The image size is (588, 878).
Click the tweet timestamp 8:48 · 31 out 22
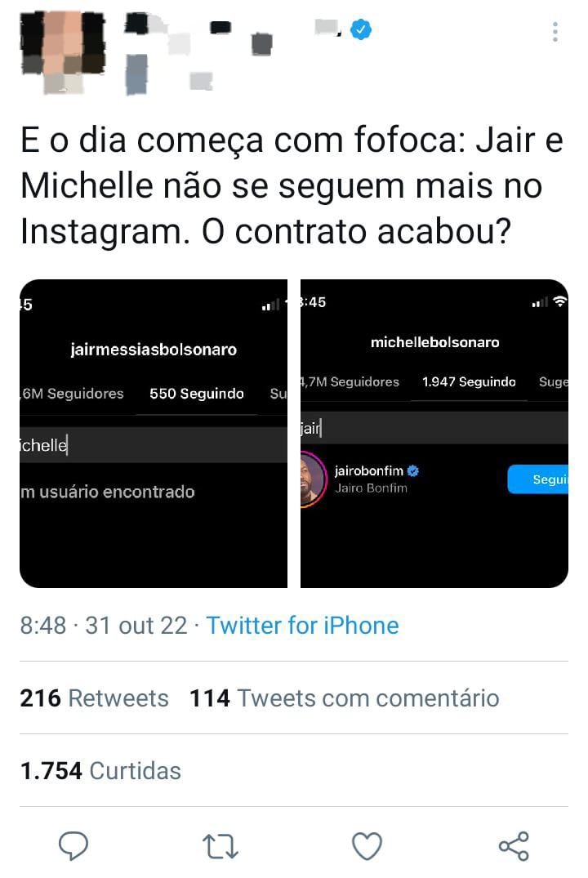pos(104,626)
